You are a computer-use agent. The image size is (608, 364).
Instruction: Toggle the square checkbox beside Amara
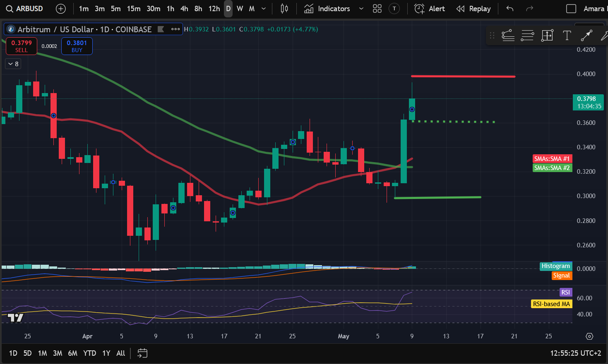click(x=571, y=9)
